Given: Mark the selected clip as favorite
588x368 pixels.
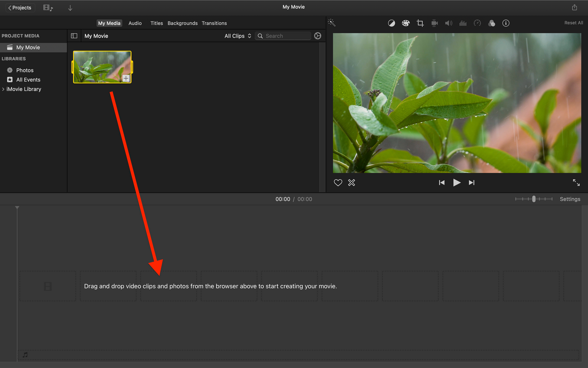Looking at the screenshot, I should (x=338, y=183).
